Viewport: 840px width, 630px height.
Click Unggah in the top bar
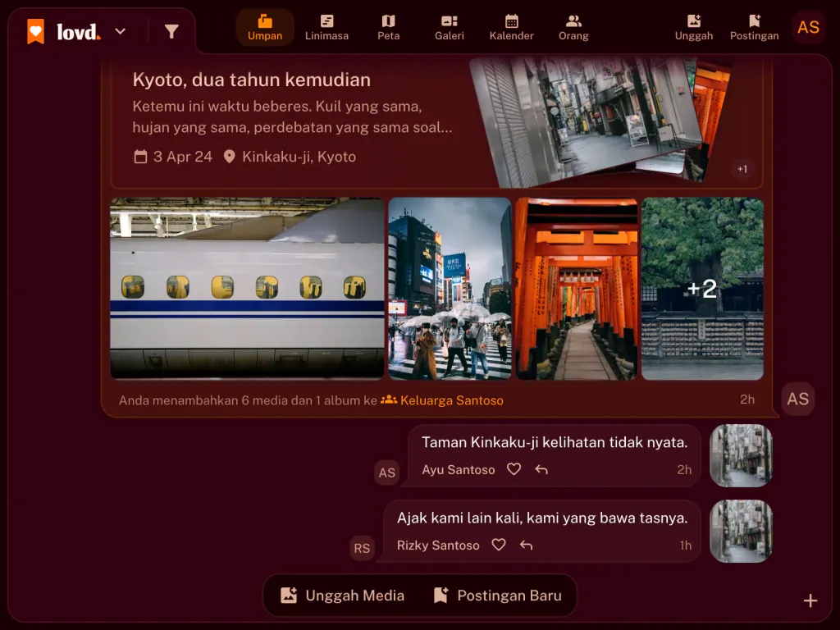click(694, 28)
